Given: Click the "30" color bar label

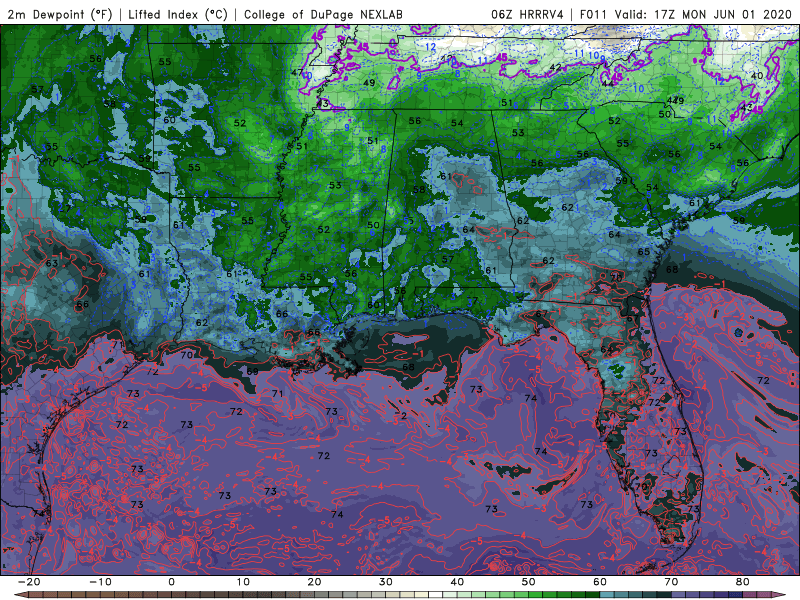Looking at the screenshot, I should click(x=386, y=582).
